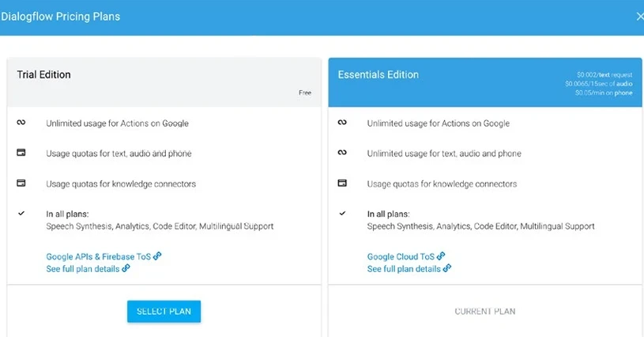This screenshot has height=337, width=644.
Task: Click Essentials' Speech Synthesis, Analytics features line
Action: pyautogui.click(x=481, y=226)
